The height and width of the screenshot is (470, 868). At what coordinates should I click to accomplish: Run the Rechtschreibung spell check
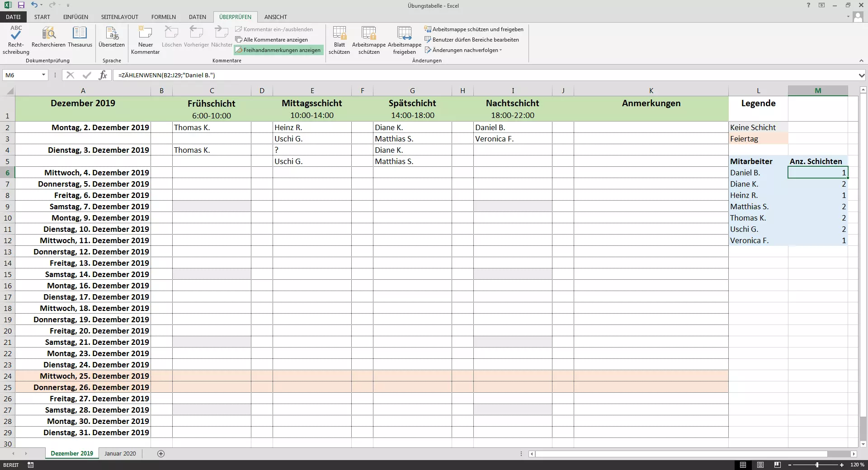(x=15, y=40)
